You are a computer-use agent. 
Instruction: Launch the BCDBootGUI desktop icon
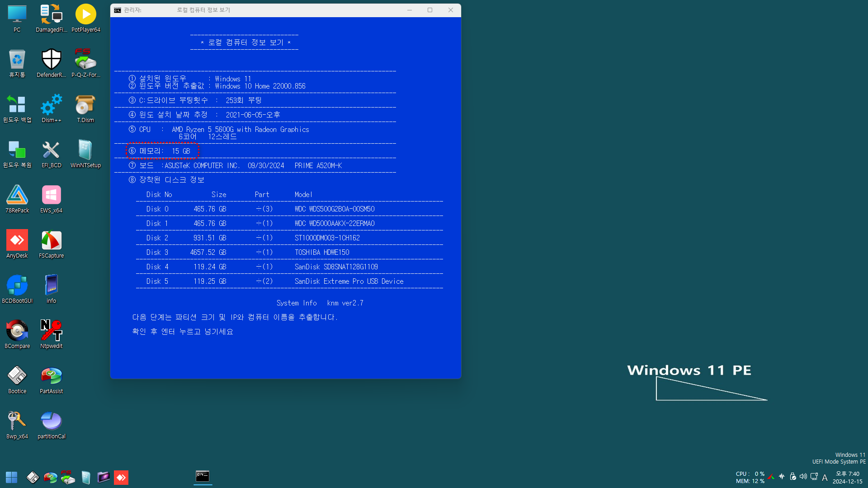[17, 290]
